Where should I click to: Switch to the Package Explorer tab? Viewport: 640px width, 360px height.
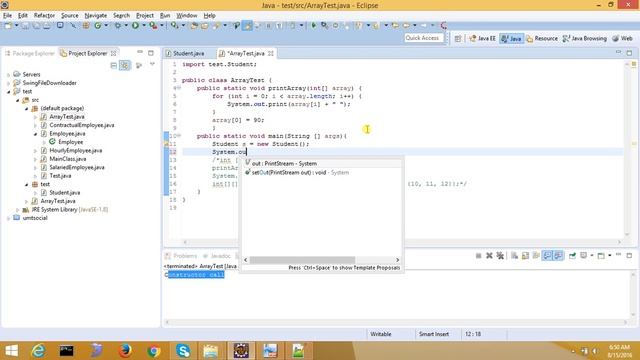(x=30, y=53)
